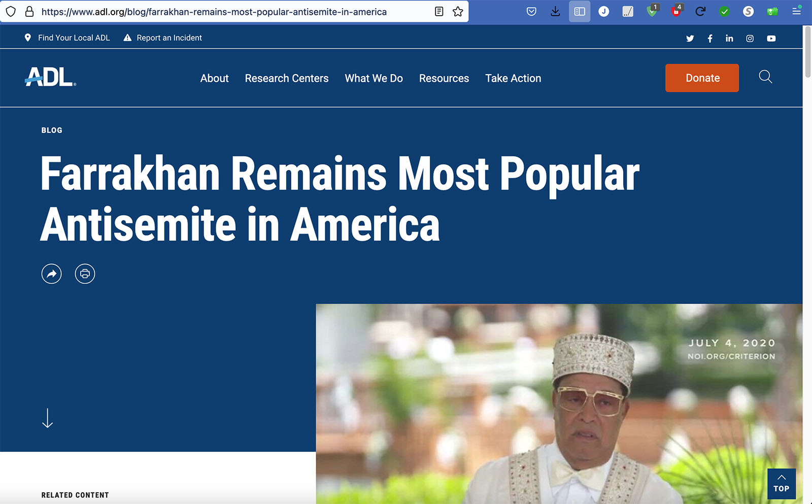Open ADL's Twitter page icon
This screenshot has width=812, height=504.
(x=690, y=39)
